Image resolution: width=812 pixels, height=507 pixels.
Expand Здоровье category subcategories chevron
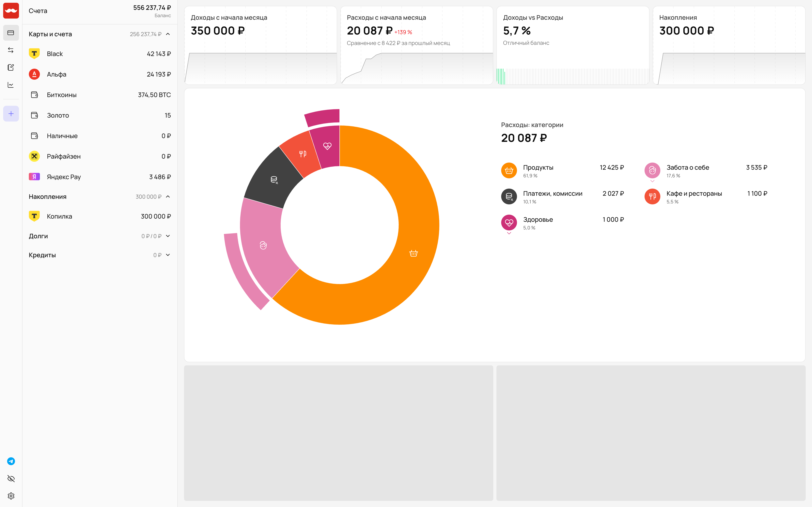click(x=509, y=233)
